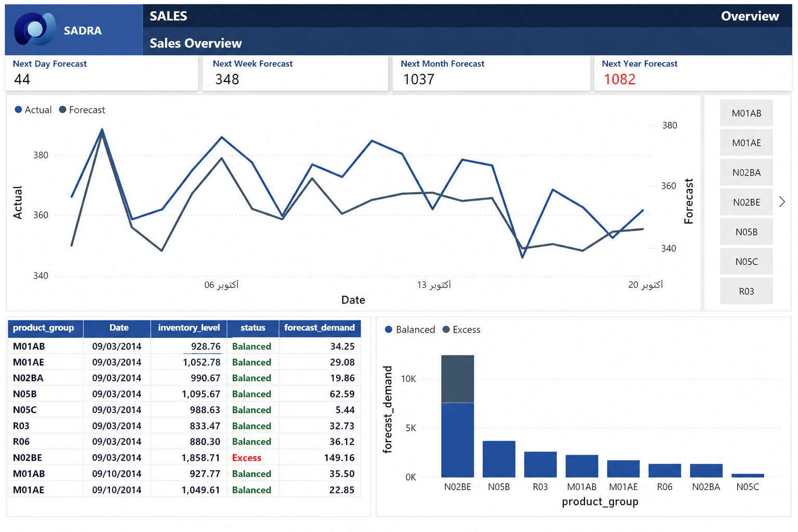Filter by the N05C slicer button
This screenshot has width=798, height=532.
[746, 261]
